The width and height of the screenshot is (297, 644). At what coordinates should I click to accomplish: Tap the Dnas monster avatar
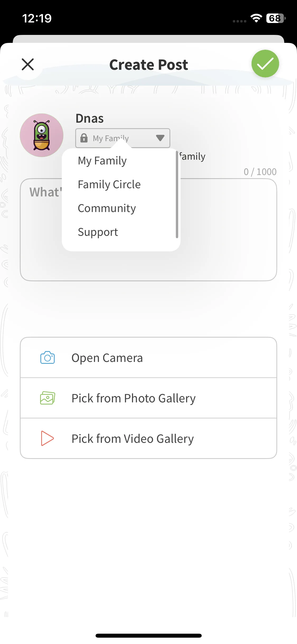click(42, 135)
